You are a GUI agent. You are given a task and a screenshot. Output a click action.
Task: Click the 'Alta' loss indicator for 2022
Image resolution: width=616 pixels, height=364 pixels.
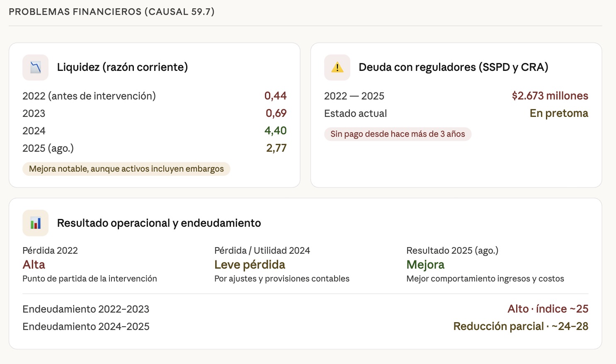(x=34, y=265)
